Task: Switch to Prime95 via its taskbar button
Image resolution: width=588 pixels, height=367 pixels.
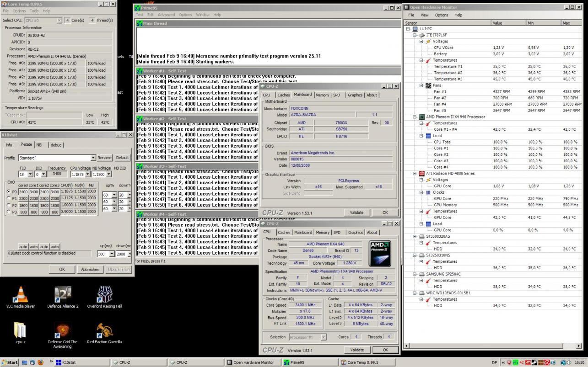Action: (310, 362)
